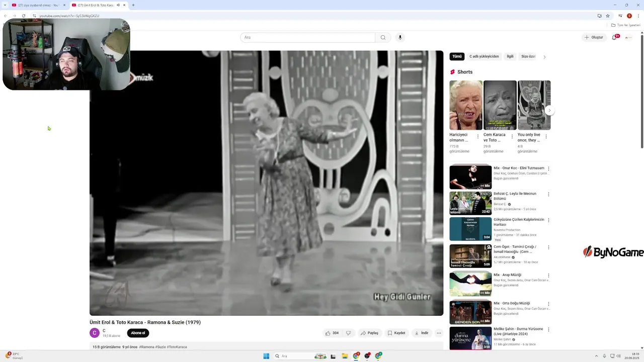Open Behzat Ç. Leyla ile Mecnun thumbnail

click(470, 203)
